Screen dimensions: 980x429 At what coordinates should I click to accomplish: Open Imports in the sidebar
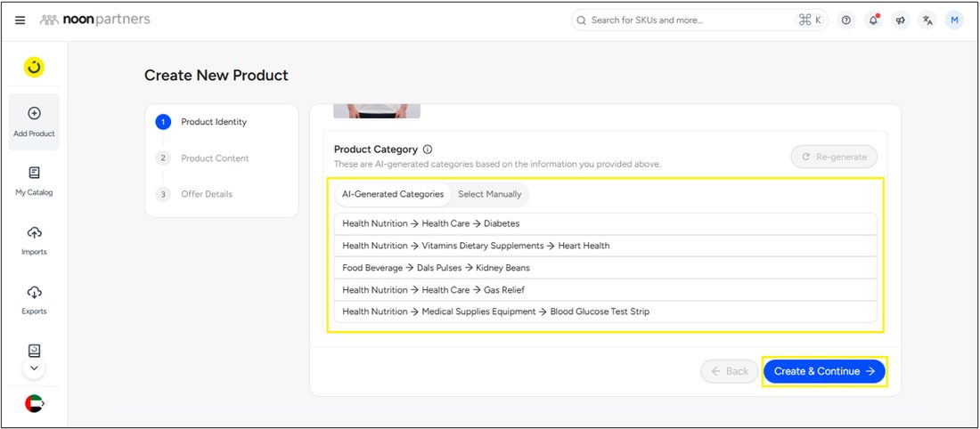tap(35, 241)
